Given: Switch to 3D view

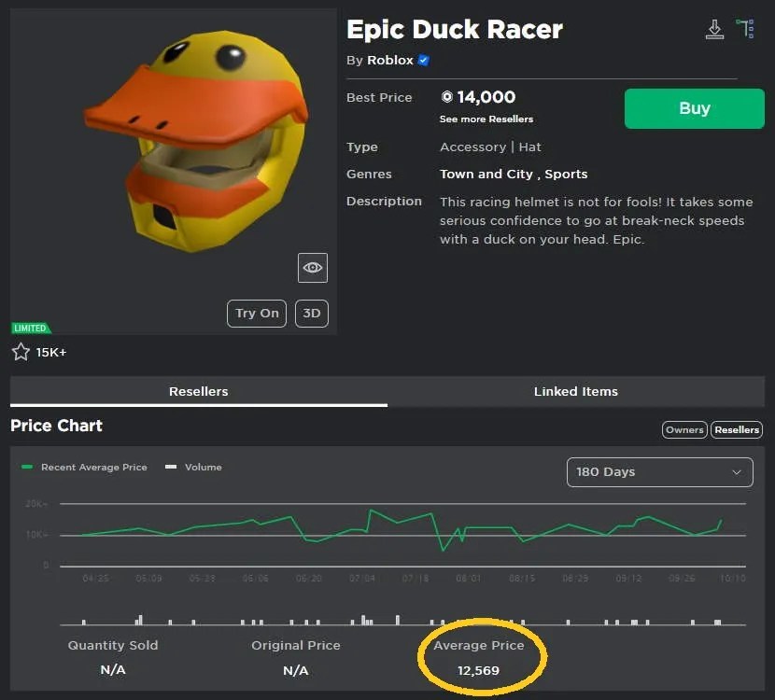Looking at the screenshot, I should click(311, 314).
